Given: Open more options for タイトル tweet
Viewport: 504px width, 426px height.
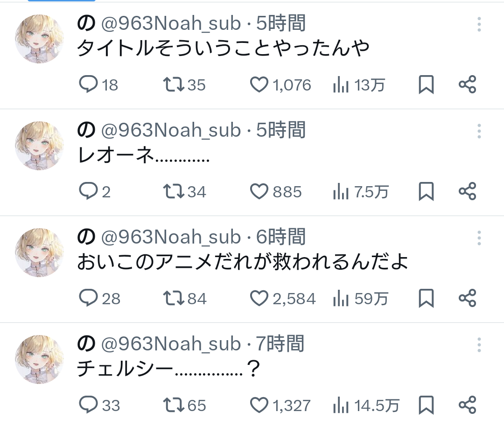Looking at the screenshot, I should click(479, 24).
